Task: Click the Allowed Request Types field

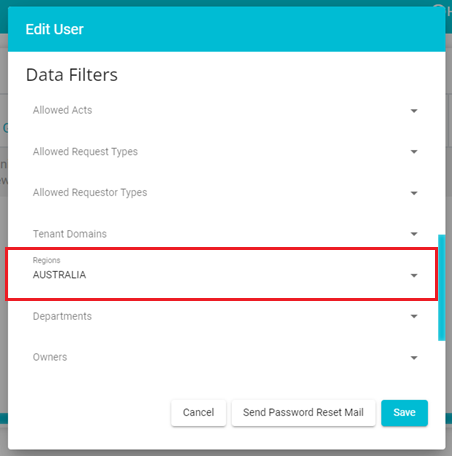Action: (x=225, y=152)
